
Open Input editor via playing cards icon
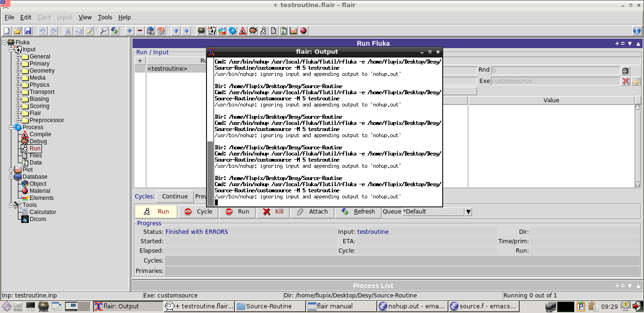[x=212, y=31]
